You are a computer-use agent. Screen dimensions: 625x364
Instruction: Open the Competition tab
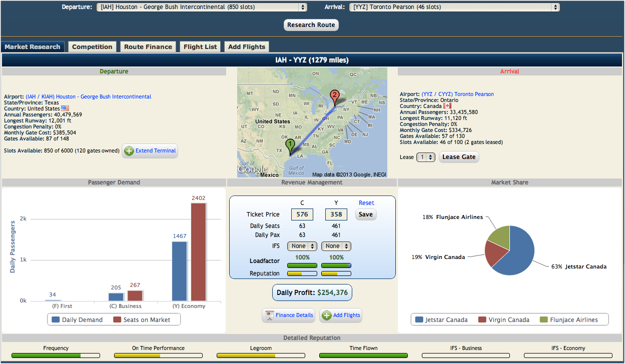coord(92,46)
